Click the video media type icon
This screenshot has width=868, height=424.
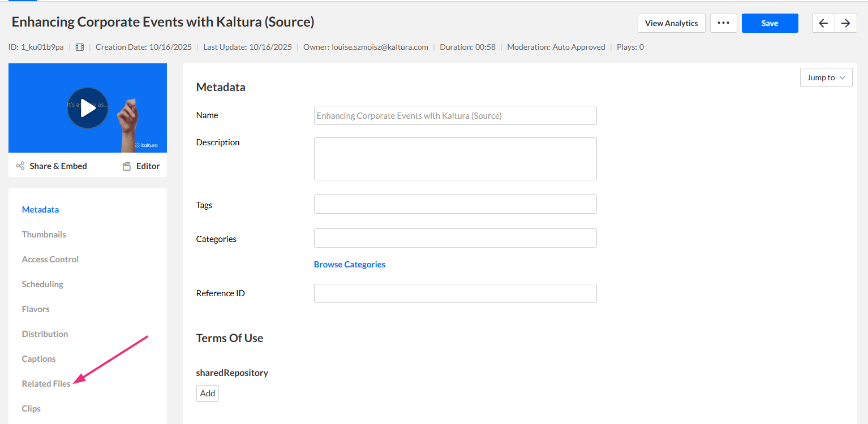(x=80, y=47)
